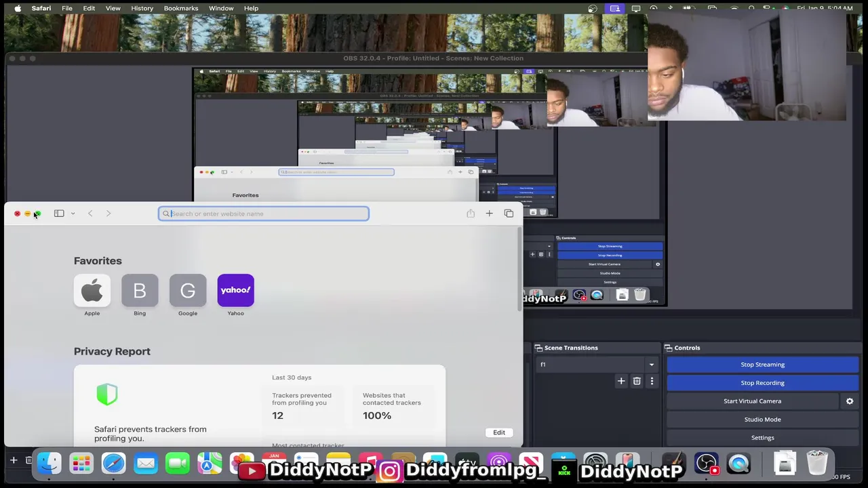Click Start Virtual Camera button
This screenshot has height=488, width=868.
pos(752,401)
